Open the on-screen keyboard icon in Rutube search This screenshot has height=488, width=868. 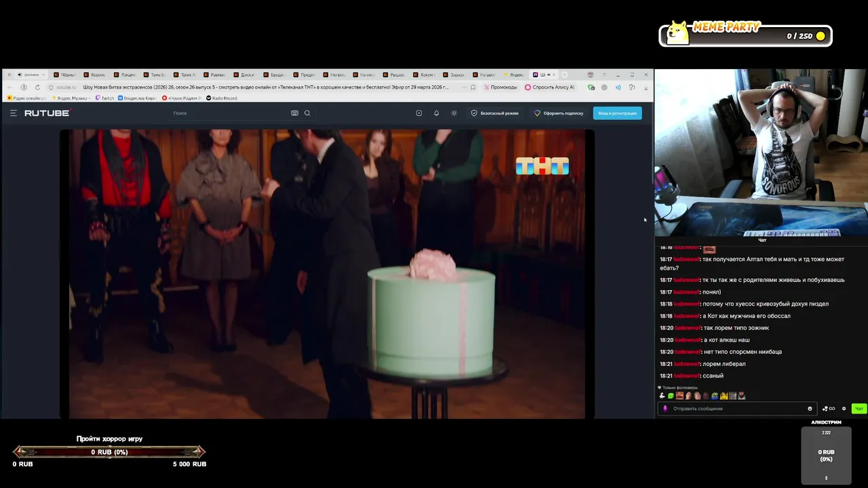[x=294, y=113]
